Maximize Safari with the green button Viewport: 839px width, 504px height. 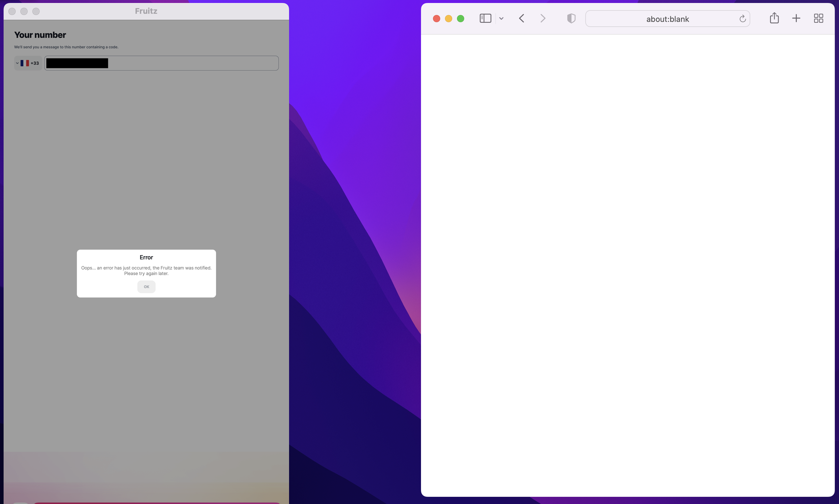461,19
